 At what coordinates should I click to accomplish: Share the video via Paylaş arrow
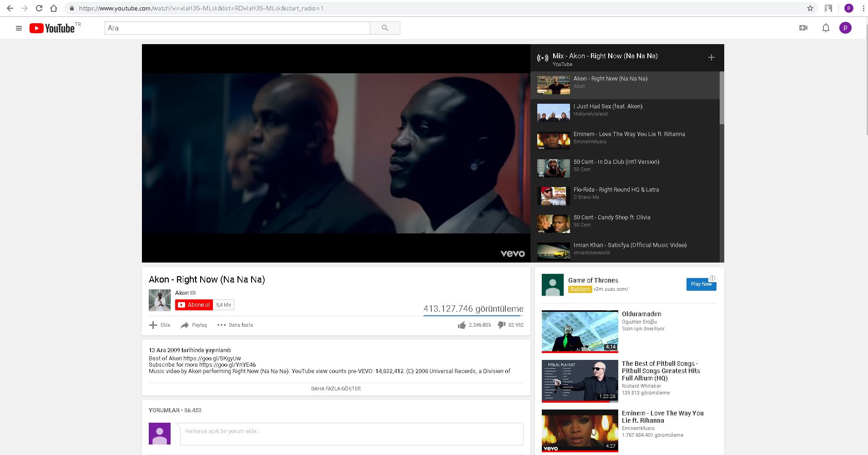coord(185,325)
